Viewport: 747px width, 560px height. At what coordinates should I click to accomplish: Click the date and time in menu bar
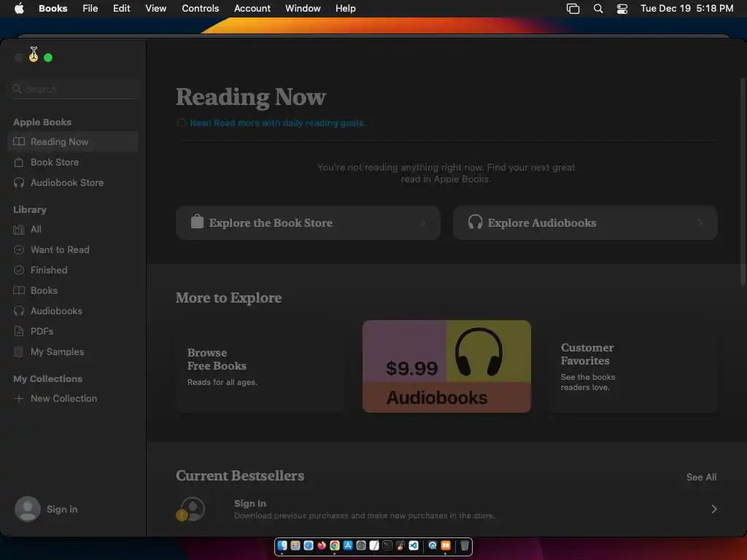coord(686,9)
